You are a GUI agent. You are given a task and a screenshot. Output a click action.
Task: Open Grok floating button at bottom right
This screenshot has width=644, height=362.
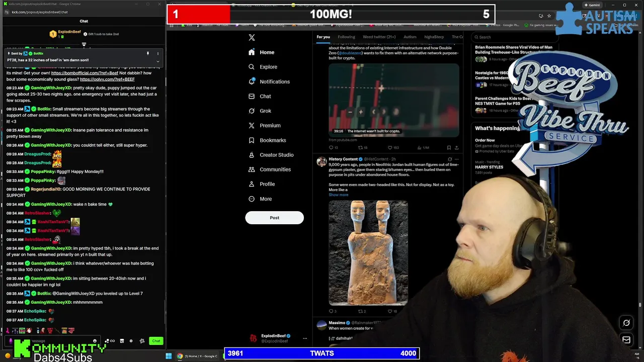coord(626,323)
